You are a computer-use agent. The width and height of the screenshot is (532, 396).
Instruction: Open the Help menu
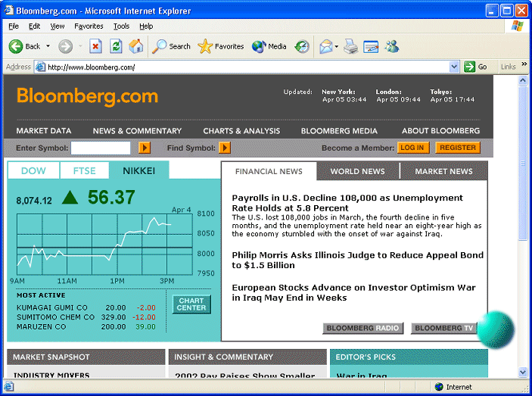click(146, 27)
